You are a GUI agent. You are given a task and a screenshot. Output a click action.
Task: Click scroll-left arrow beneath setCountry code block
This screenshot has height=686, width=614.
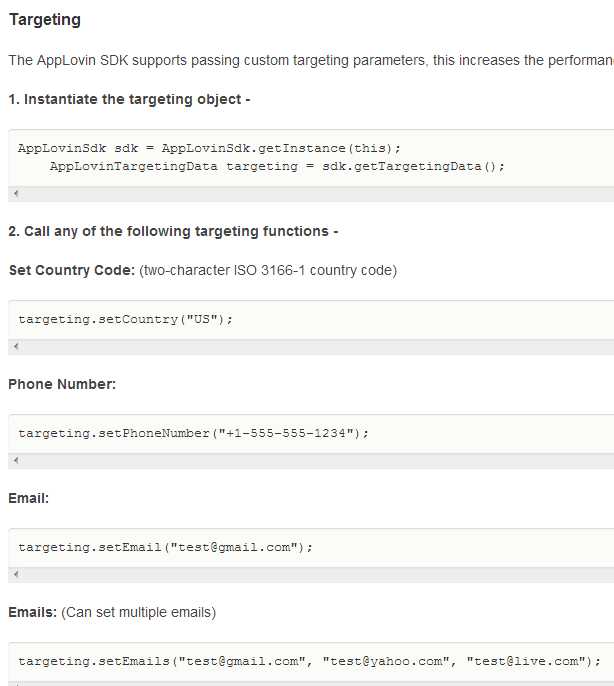[x=16, y=346]
